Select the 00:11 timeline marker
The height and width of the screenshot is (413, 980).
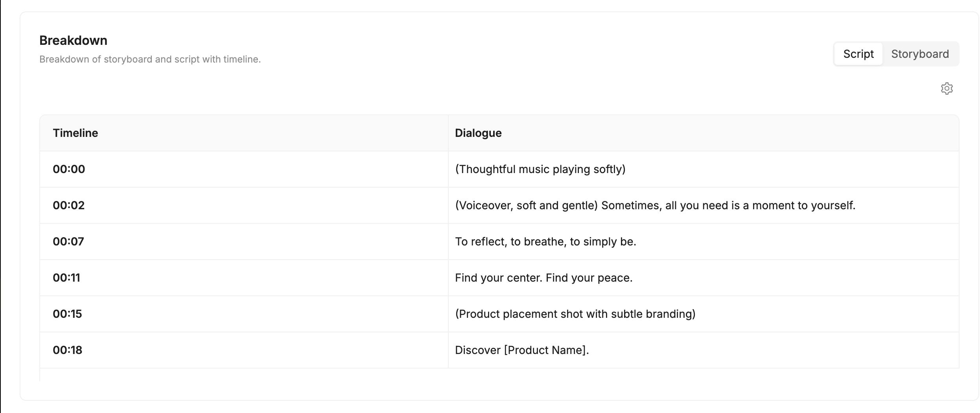66,278
